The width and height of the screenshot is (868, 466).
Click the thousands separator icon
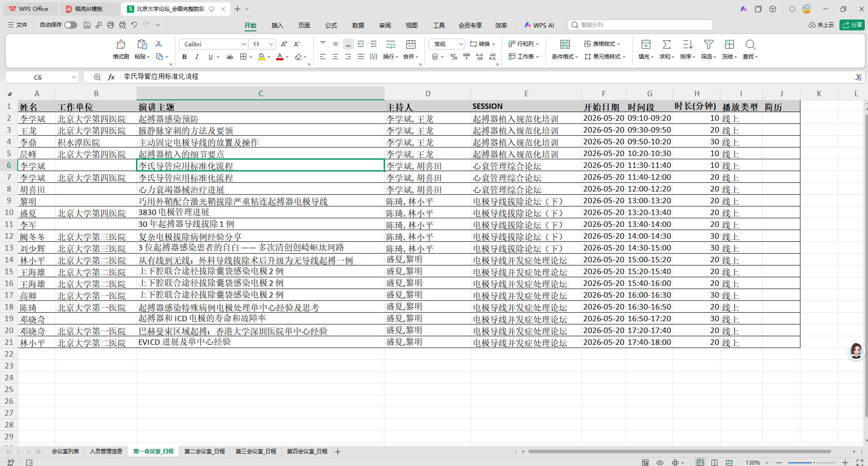pyautogui.click(x=467, y=57)
